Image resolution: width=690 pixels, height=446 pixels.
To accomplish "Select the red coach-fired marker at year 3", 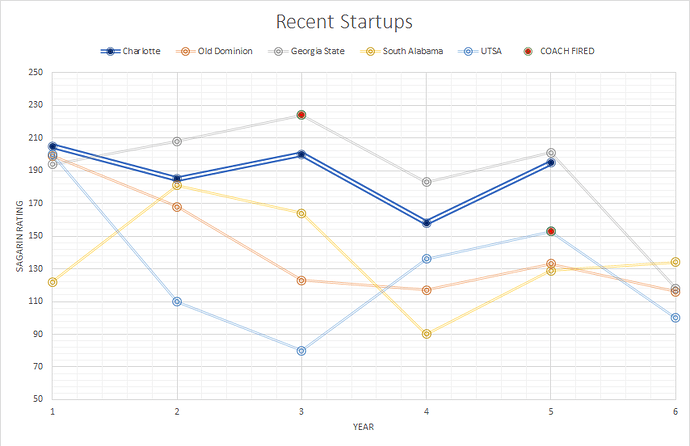I will (x=301, y=115).
